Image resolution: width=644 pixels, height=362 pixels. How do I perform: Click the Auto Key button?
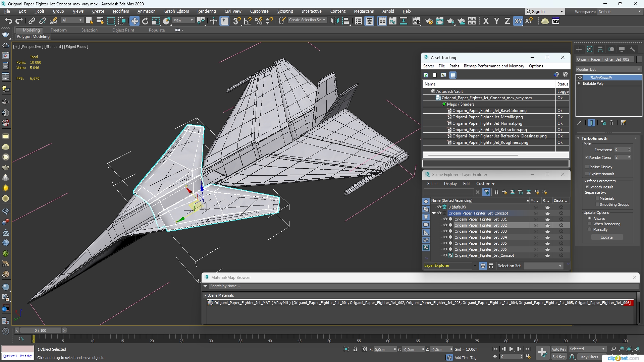pos(559,349)
